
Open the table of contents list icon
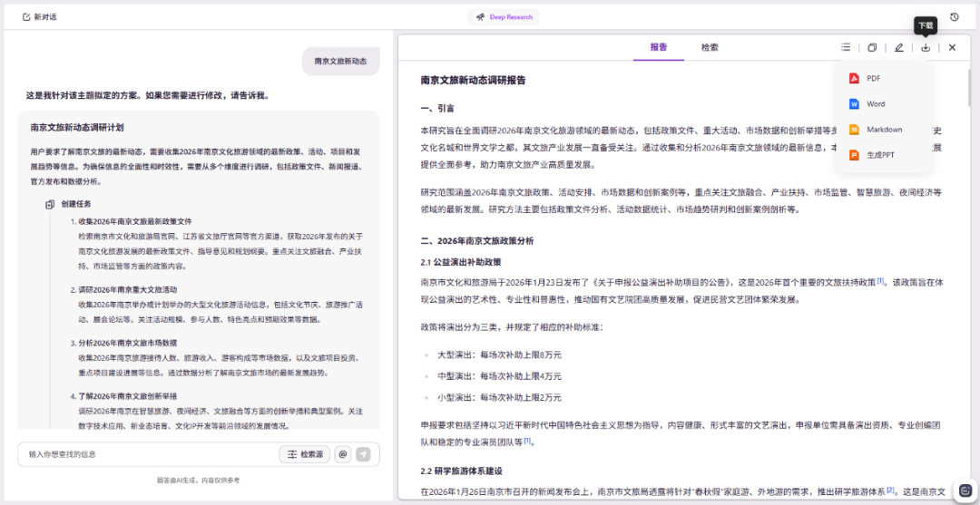pos(846,48)
